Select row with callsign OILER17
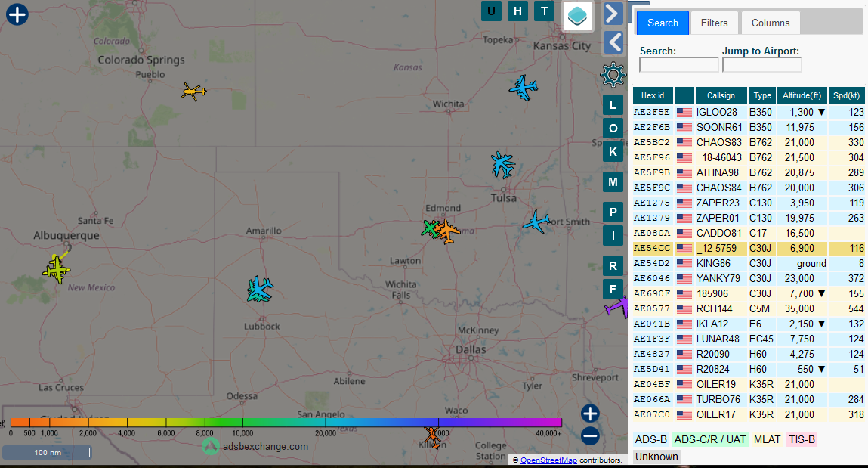868x468 pixels. coord(749,414)
